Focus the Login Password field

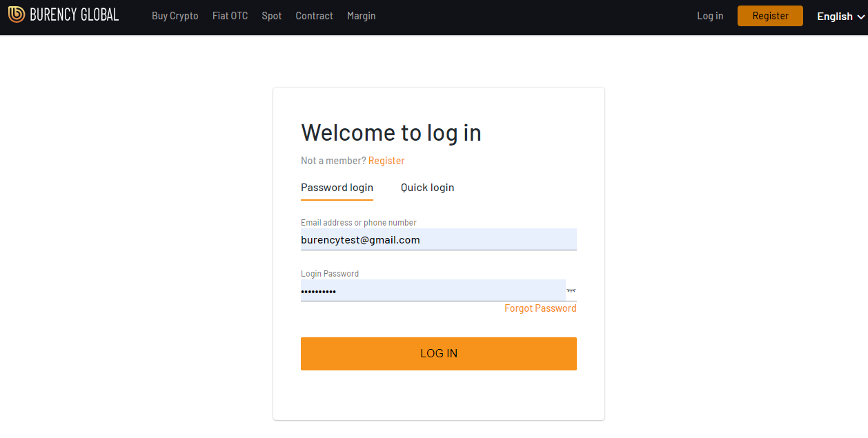pyautogui.click(x=433, y=290)
